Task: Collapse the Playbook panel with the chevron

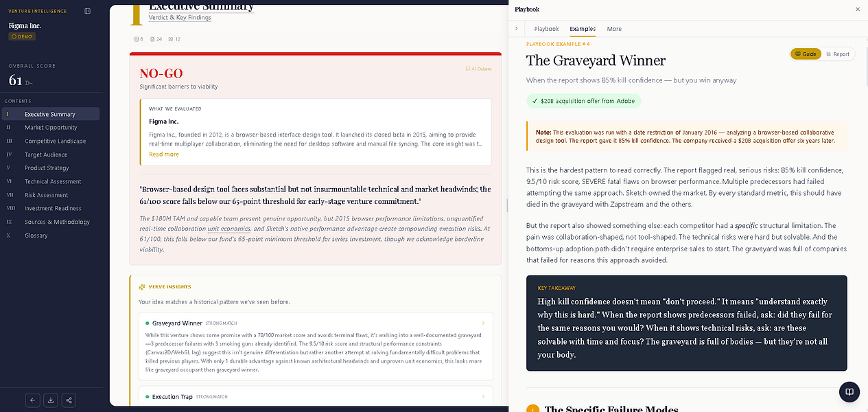Action: click(516, 28)
